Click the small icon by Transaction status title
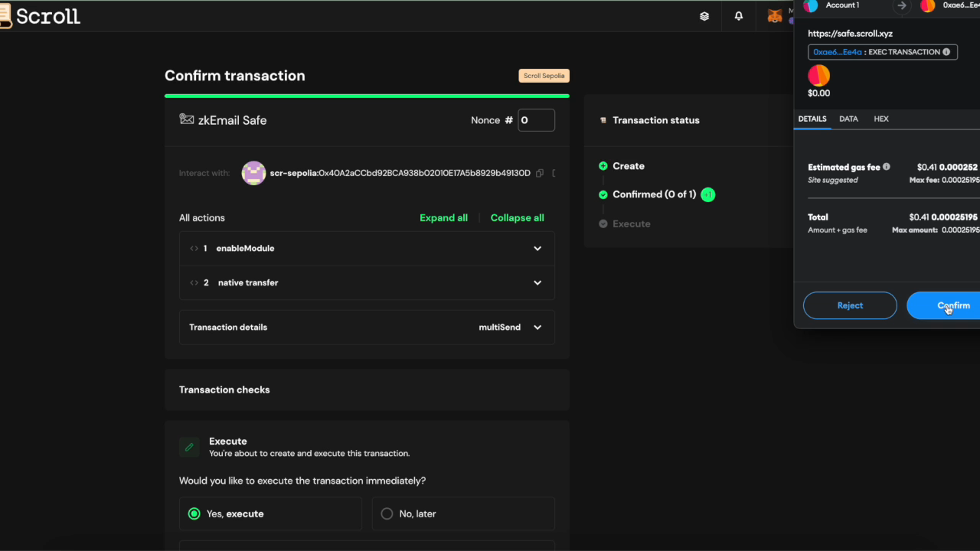The image size is (980, 551). point(603,120)
